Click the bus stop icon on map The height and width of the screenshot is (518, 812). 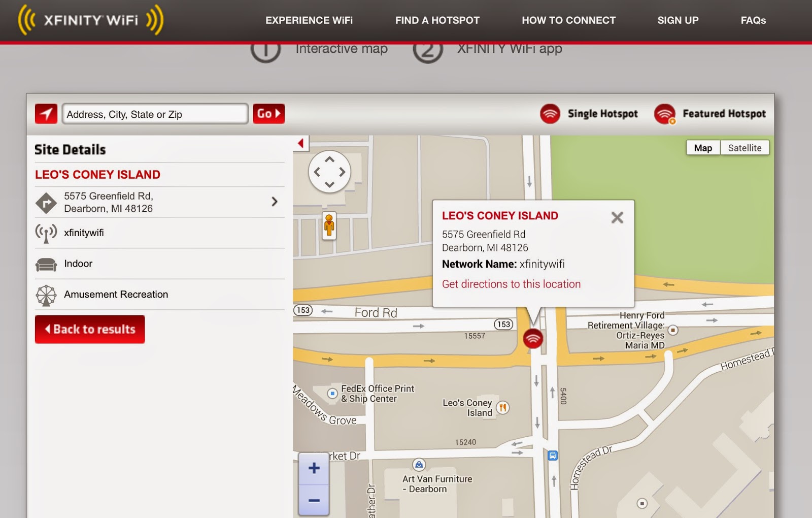tap(553, 456)
